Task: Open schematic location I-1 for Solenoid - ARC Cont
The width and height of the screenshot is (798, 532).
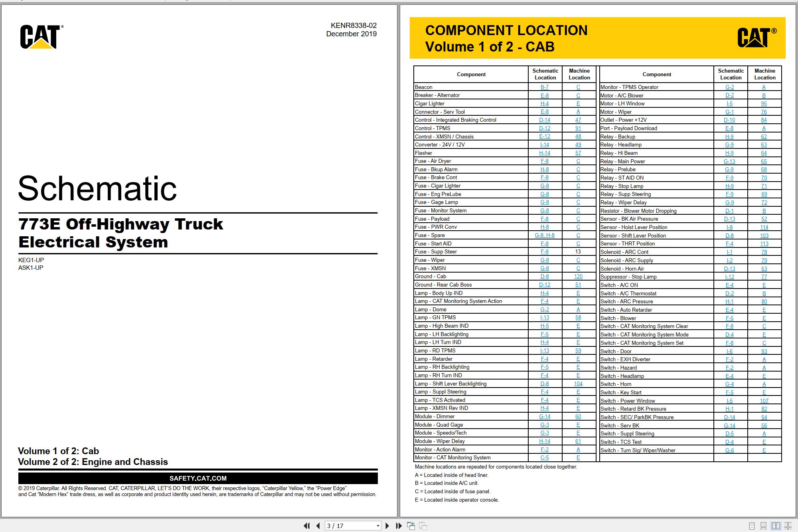Action: (x=729, y=252)
